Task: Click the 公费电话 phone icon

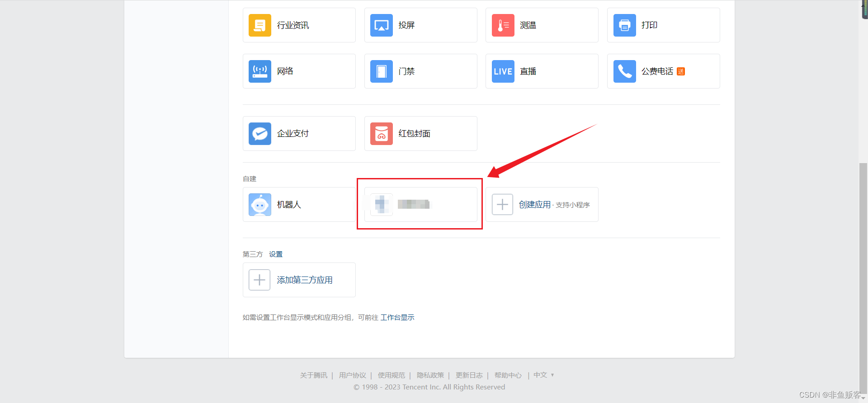Action: 625,71
